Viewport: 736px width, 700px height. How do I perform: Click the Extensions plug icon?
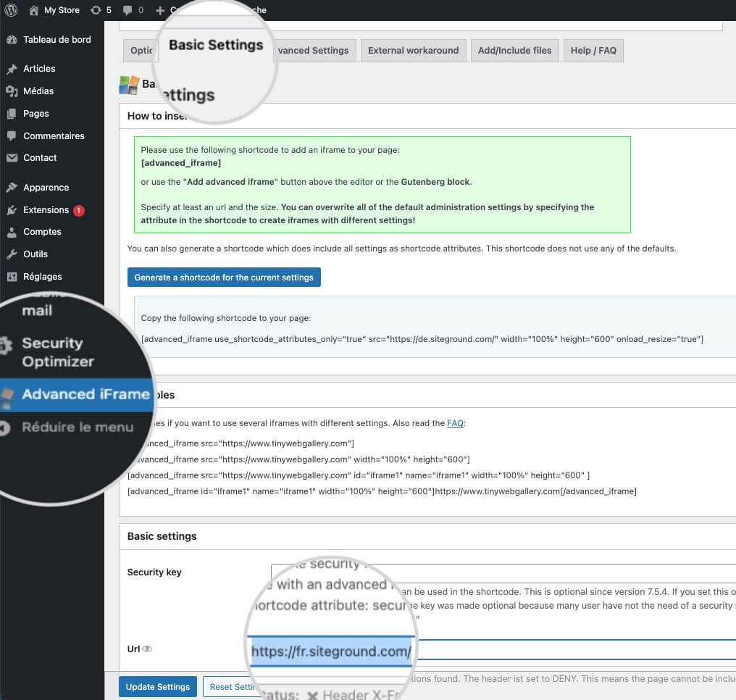12,210
